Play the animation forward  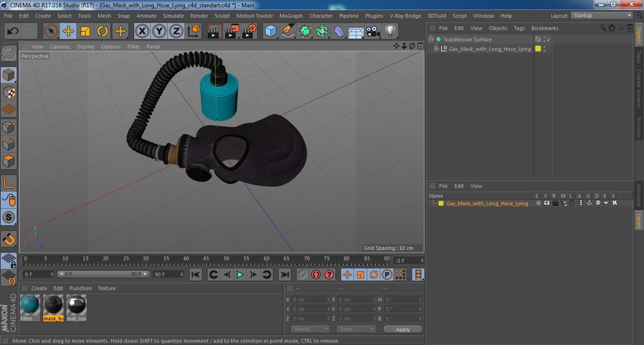coord(240,275)
